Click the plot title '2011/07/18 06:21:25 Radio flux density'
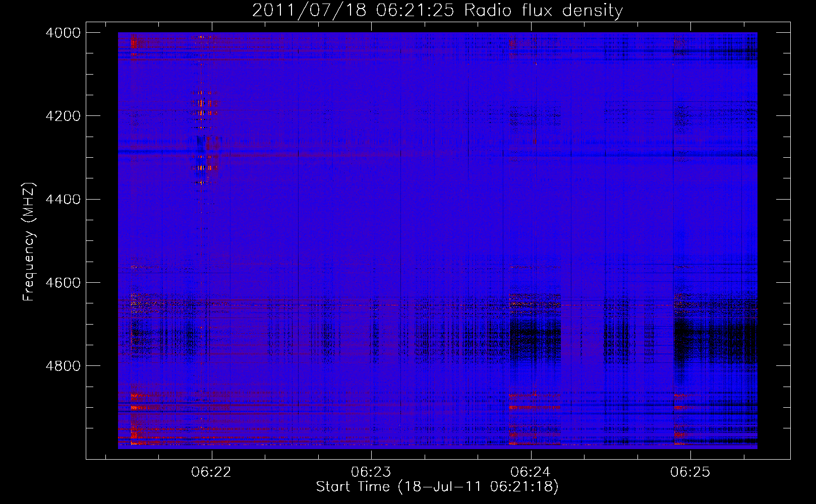Image resolution: width=816 pixels, height=504 pixels. pyautogui.click(x=437, y=10)
